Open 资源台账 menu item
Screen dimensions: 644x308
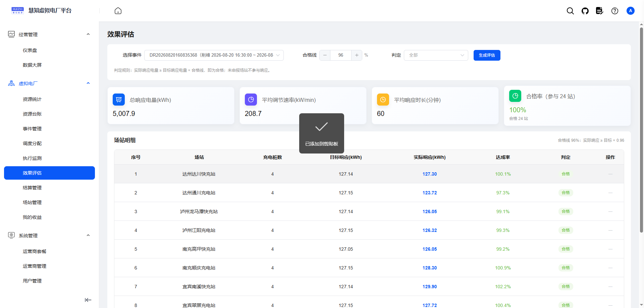coord(49,114)
